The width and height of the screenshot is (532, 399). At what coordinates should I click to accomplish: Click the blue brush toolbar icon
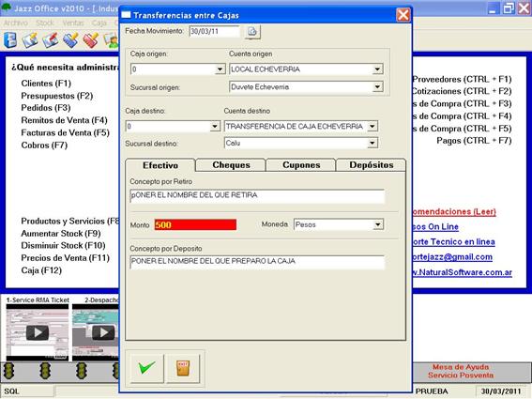pos(70,39)
